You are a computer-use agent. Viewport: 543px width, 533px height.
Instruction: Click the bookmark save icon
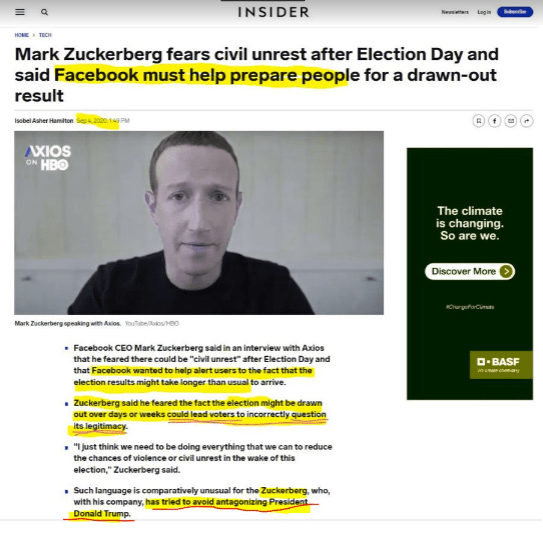pos(479,121)
